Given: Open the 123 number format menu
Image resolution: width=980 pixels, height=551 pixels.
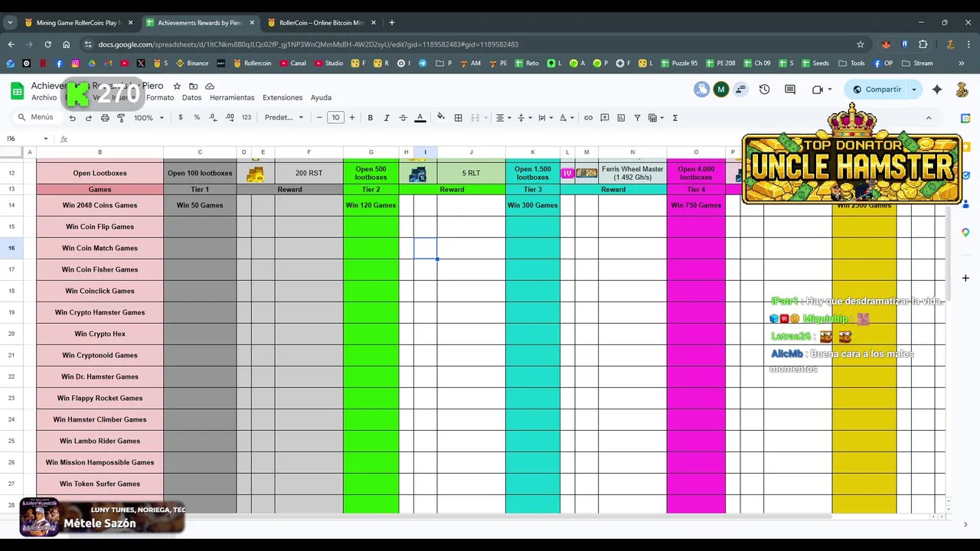Looking at the screenshot, I should pos(246,118).
